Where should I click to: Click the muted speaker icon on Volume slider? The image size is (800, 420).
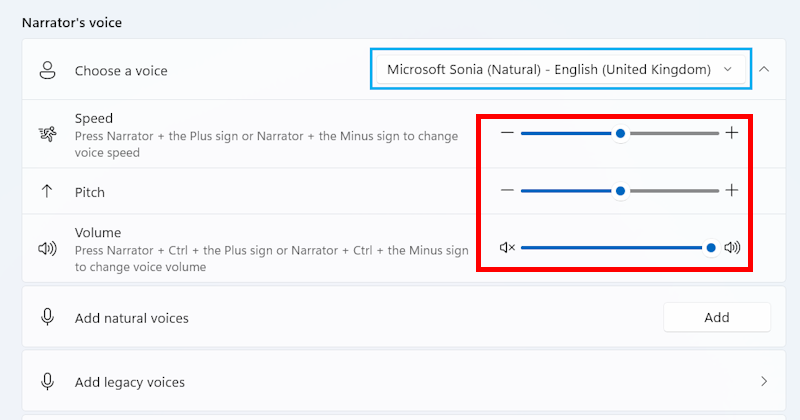pos(507,248)
